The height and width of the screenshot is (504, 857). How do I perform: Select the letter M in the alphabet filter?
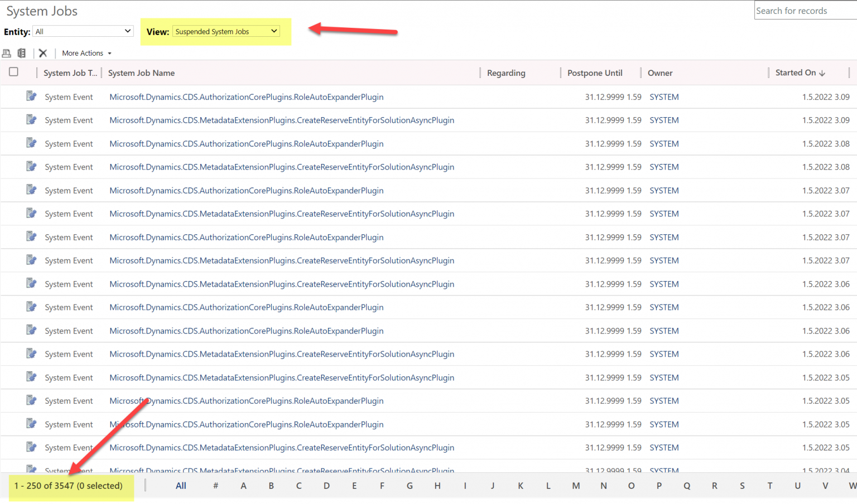click(x=576, y=486)
